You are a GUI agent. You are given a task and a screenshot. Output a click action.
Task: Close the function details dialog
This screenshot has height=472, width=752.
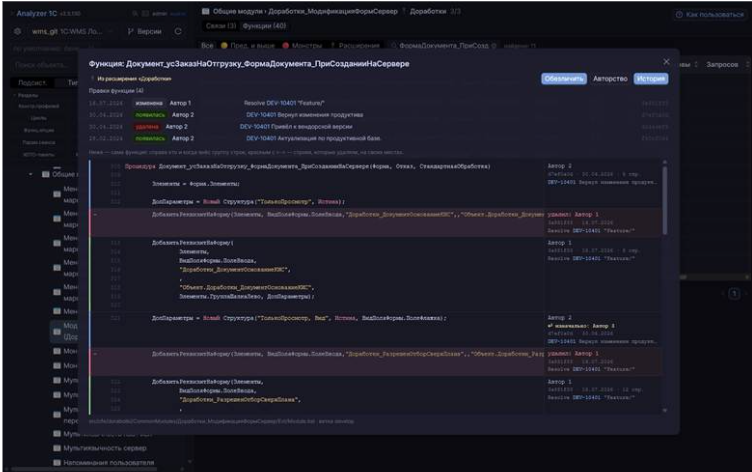pos(666,61)
